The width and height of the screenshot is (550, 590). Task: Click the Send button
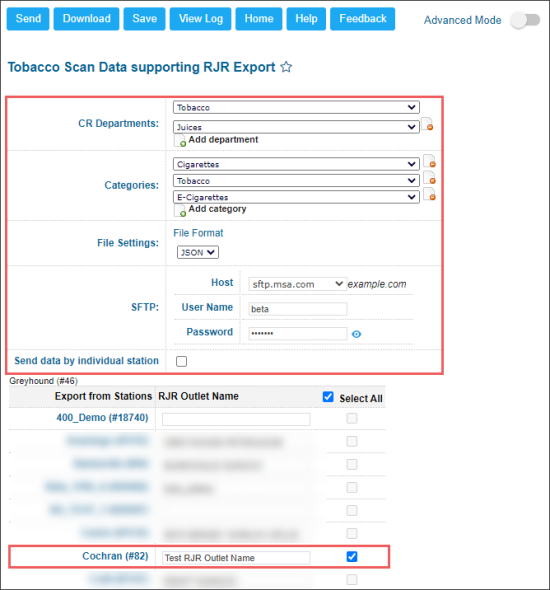[x=28, y=19]
